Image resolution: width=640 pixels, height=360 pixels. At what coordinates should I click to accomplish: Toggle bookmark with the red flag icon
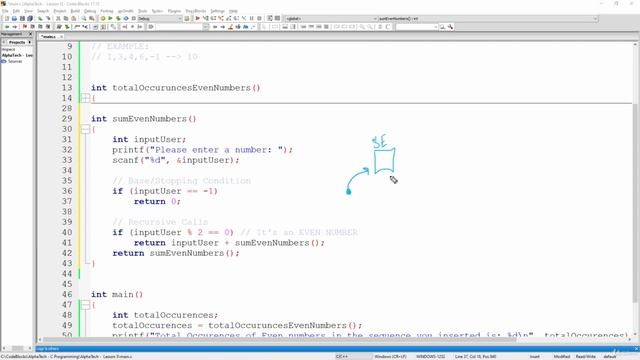coord(25,27)
